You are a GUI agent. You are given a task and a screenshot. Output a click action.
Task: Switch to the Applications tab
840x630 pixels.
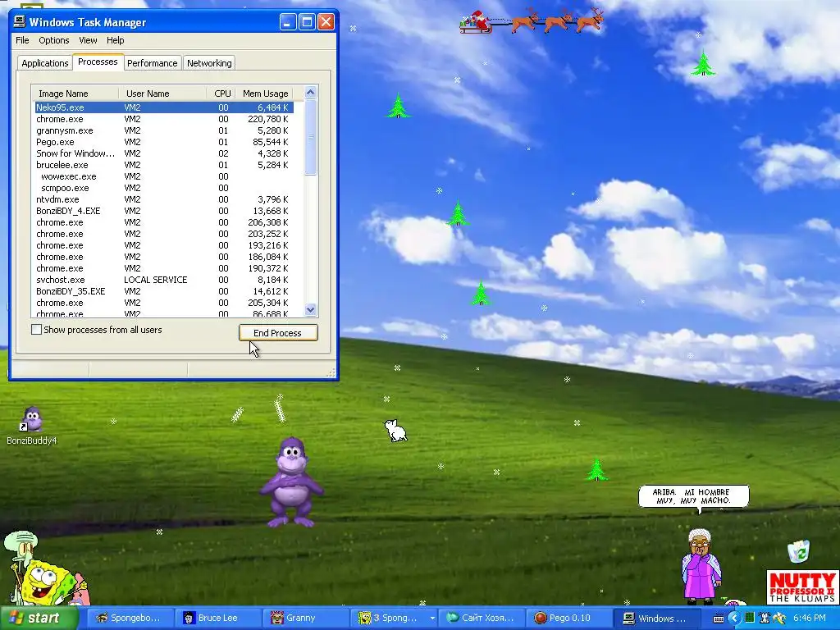tap(45, 63)
